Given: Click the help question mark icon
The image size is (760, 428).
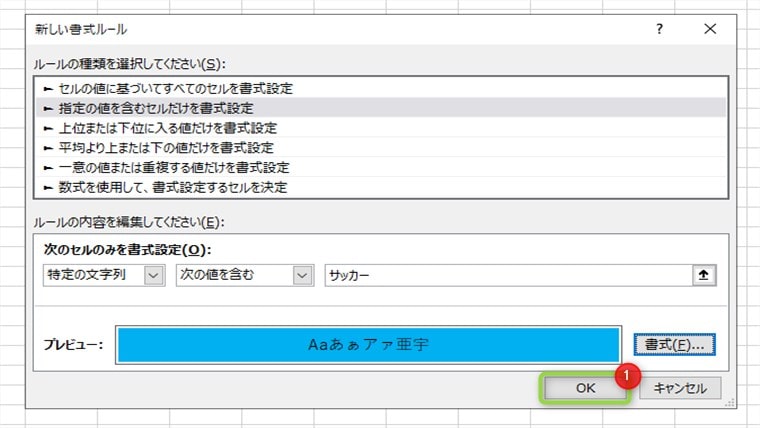Looking at the screenshot, I should click(659, 29).
